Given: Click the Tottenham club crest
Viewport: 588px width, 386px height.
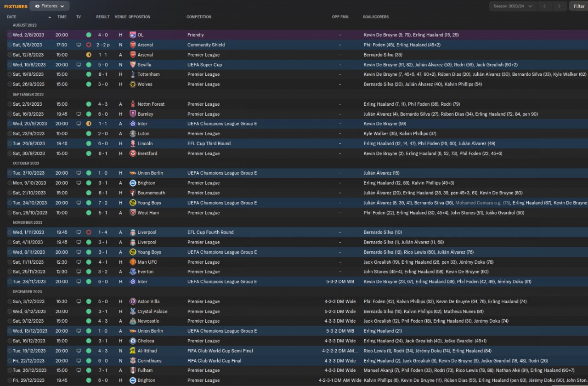Looking at the screenshot, I should [x=133, y=74].
